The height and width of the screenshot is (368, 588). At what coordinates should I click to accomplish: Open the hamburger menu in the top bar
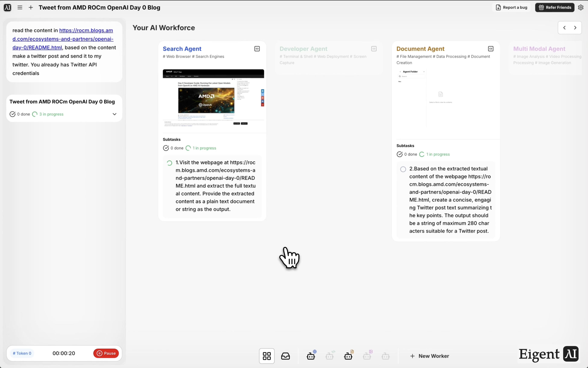20,7
